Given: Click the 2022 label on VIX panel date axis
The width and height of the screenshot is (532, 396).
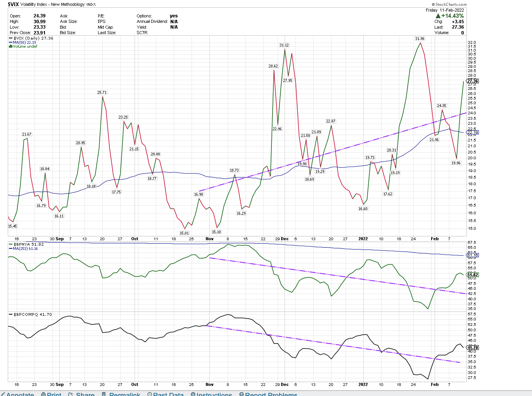Looking at the screenshot, I should click(x=363, y=239).
